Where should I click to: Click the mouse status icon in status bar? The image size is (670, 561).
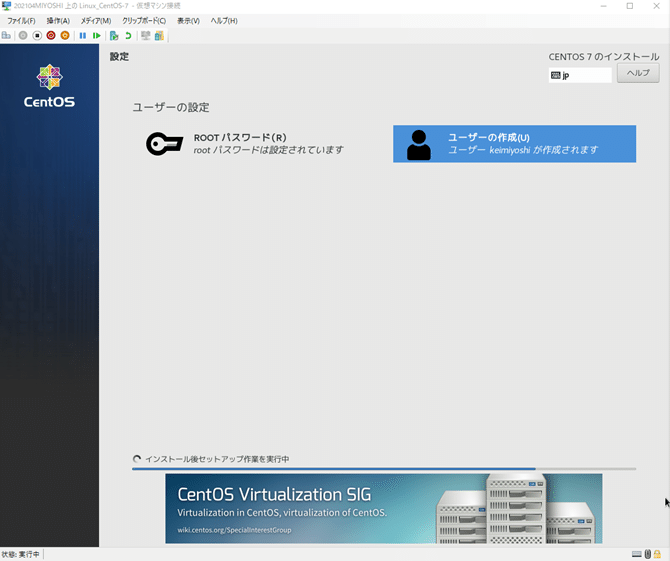coord(648,554)
